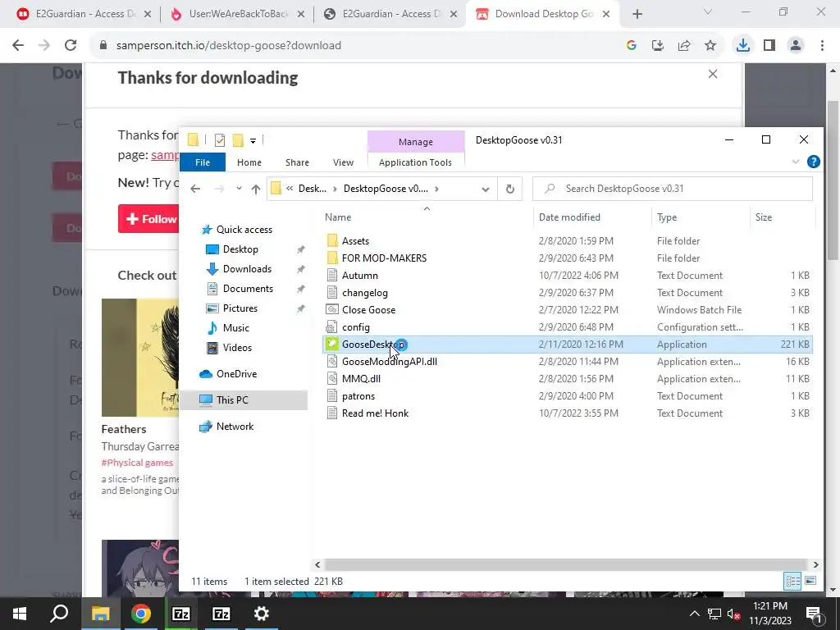This screenshot has width=840, height=630.
Task: Select the config settings file
Action: pyautogui.click(x=356, y=326)
